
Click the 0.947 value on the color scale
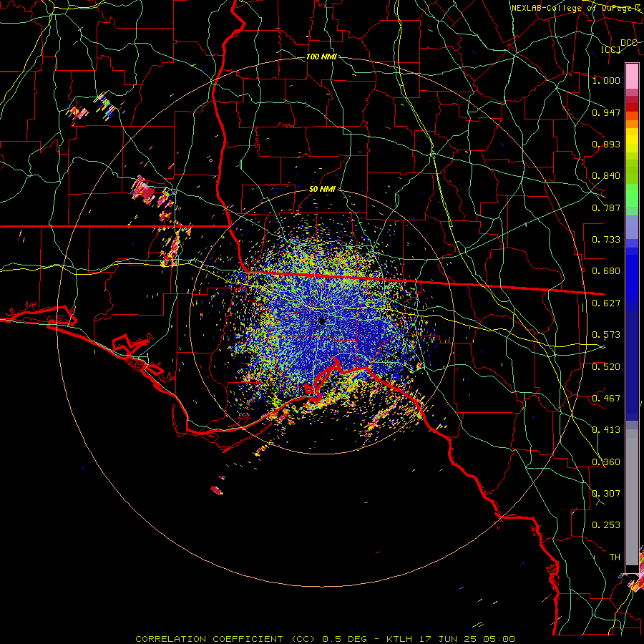pos(606,112)
